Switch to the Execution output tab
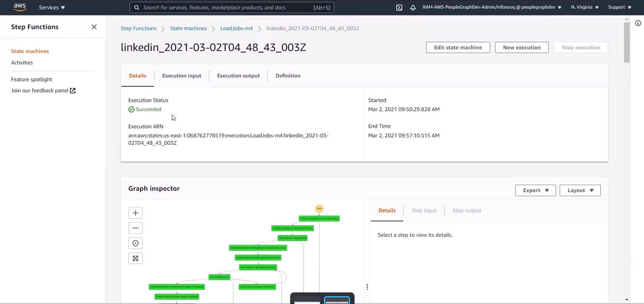This screenshot has height=304, width=644. coord(238,76)
